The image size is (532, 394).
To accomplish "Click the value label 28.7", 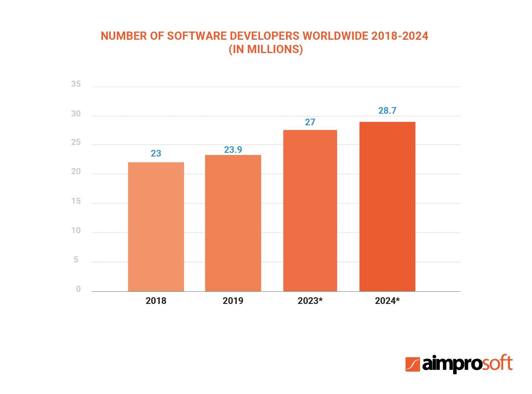I will click(x=387, y=111).
